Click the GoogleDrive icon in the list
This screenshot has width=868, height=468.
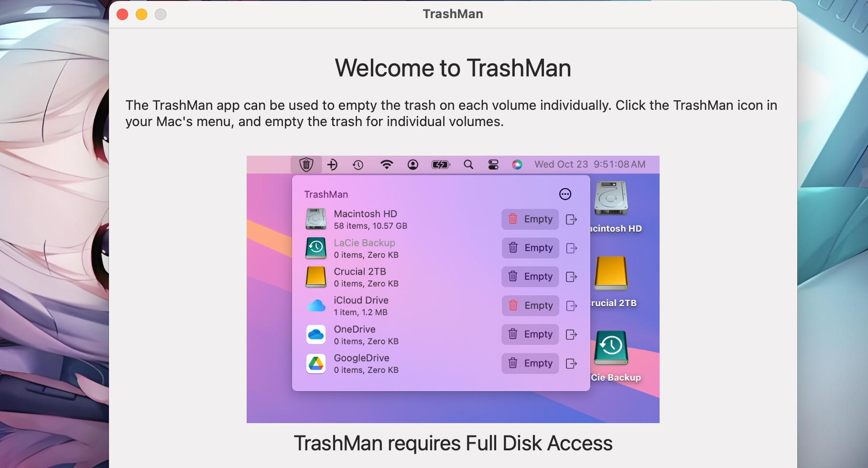tap(316, 363)
